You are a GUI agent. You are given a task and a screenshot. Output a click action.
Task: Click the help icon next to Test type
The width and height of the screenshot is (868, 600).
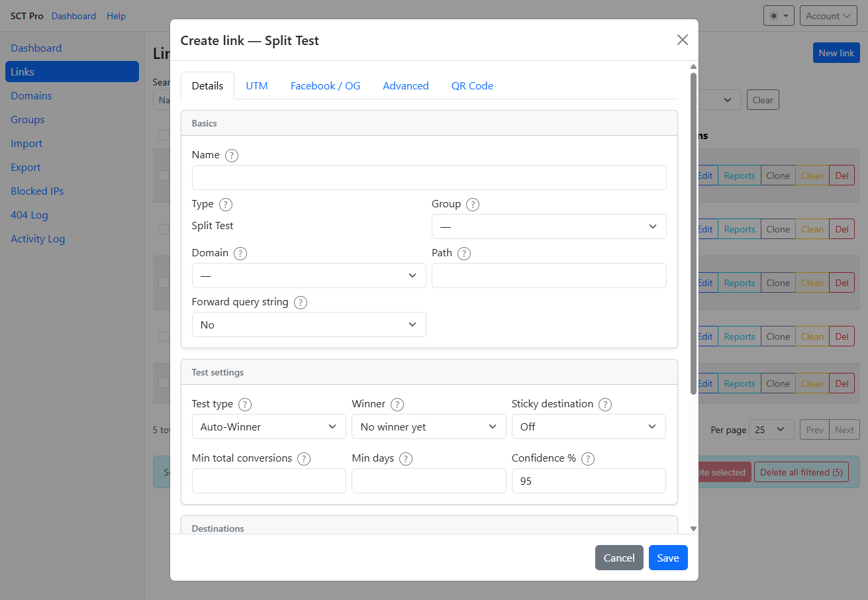pos(245,405)
